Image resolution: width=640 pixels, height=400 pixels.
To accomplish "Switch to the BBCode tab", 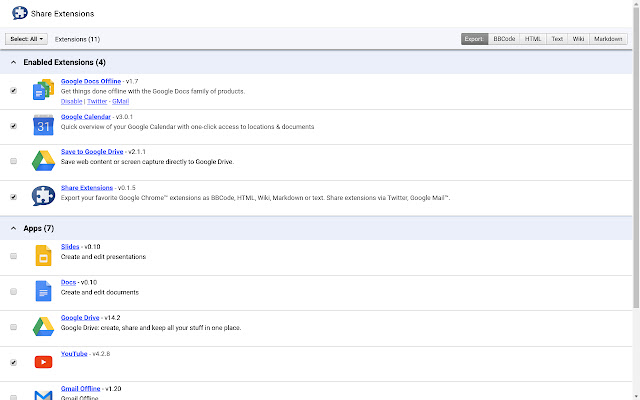I will point(504,39).
